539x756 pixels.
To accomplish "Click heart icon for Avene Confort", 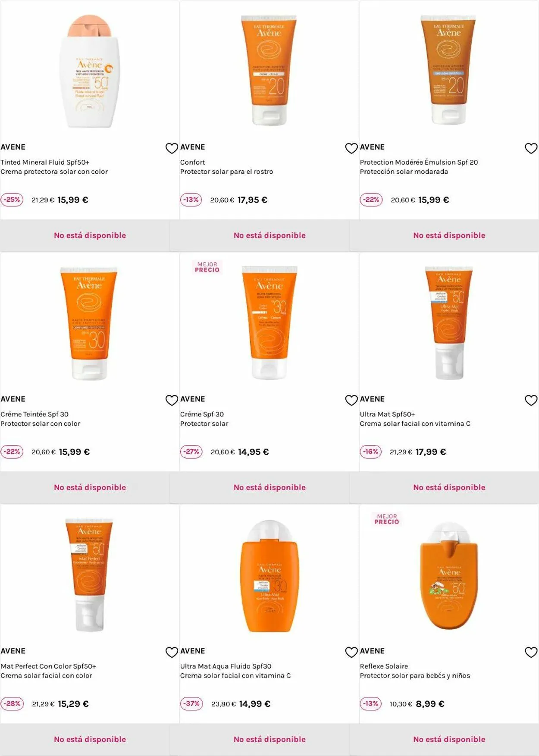I will (x=351, y=148).
